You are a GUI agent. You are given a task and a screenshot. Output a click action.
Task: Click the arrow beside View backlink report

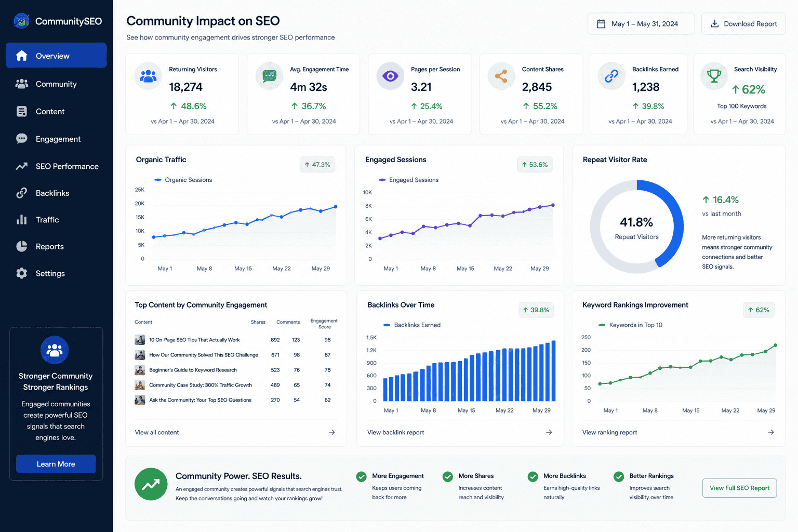pyautogui.click(x=549, y=432)
